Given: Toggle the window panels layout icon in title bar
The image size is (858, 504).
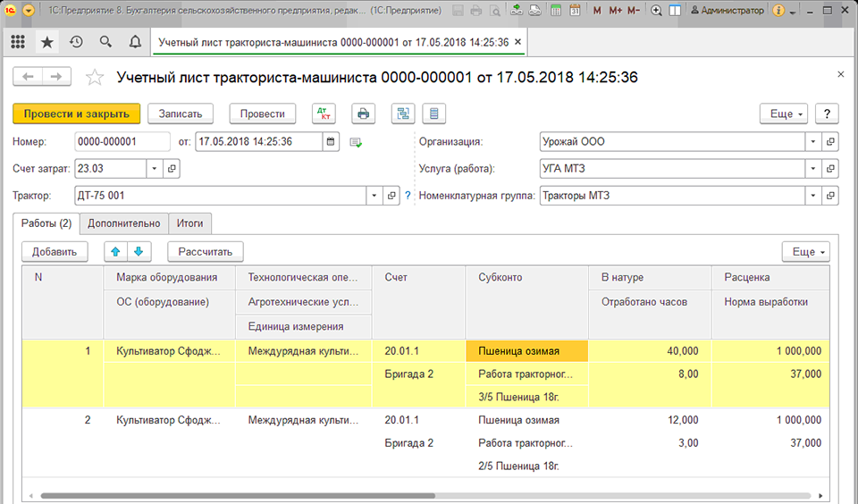Looking at the screenshot, I should click(x=676, y=11).
